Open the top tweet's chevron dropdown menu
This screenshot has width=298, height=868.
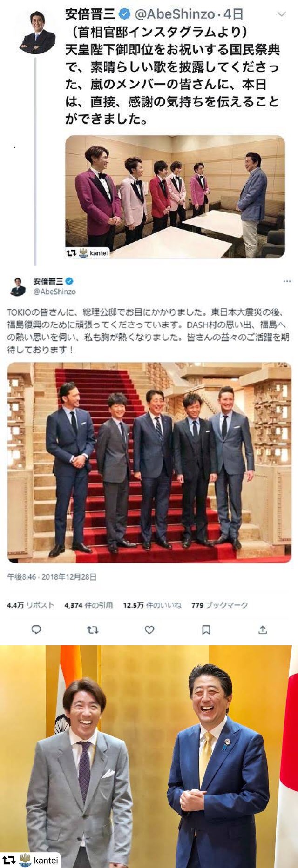[281, 15]
